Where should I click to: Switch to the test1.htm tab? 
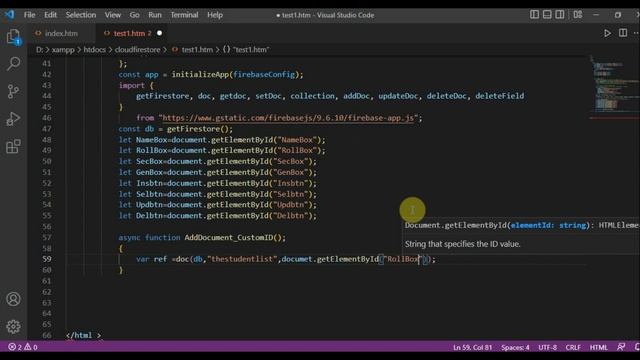(129, 33)
